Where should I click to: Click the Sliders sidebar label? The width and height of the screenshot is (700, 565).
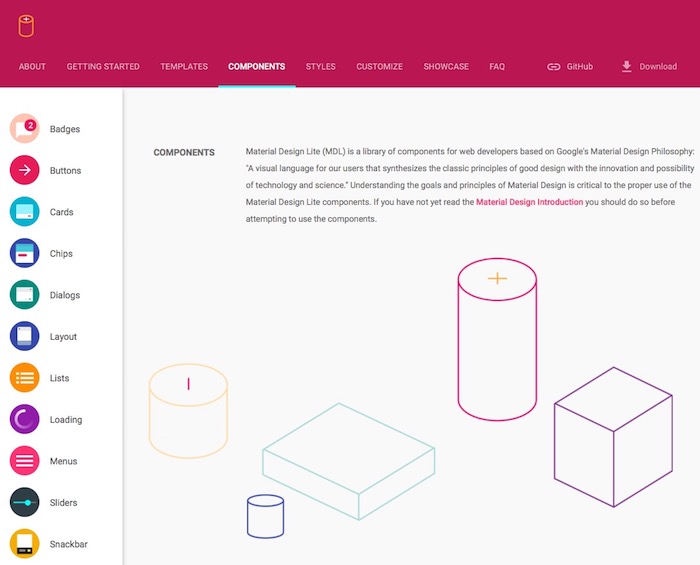(x=63, y=503)
